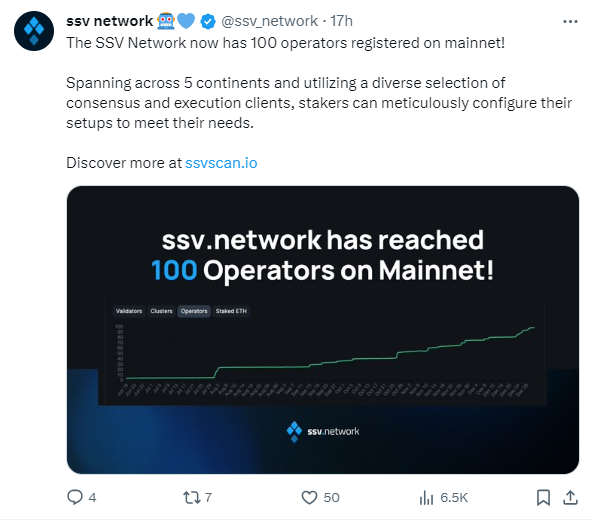Select the Validators tab in chart
The height and width of the screenshot is (520, 592).
click(x=129, y=311)
